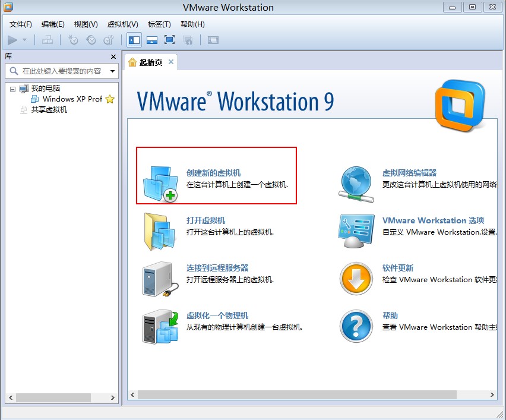Click the 打开虚拟机 link
The image size is (506, 420).
click(x=205, y=220)
